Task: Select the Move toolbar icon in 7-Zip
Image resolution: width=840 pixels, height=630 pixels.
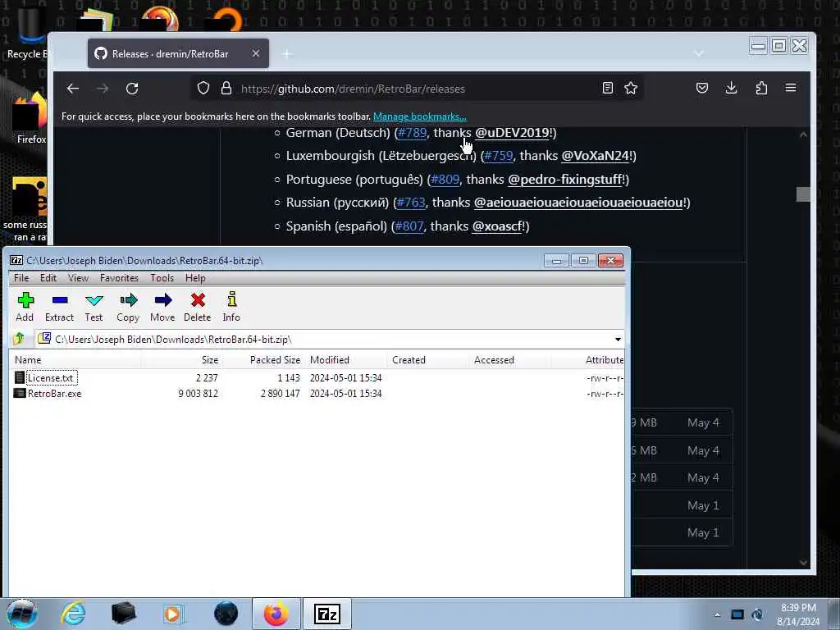Action: click(x=162, y=307)
